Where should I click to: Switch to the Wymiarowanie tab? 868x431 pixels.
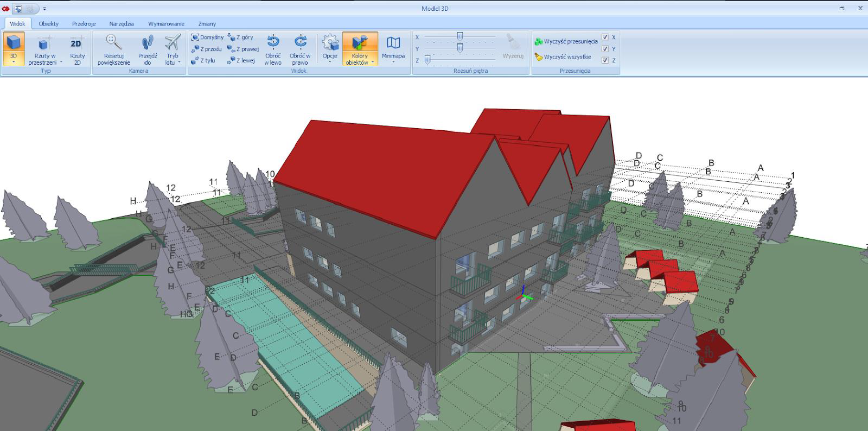(x=166, y=23)
